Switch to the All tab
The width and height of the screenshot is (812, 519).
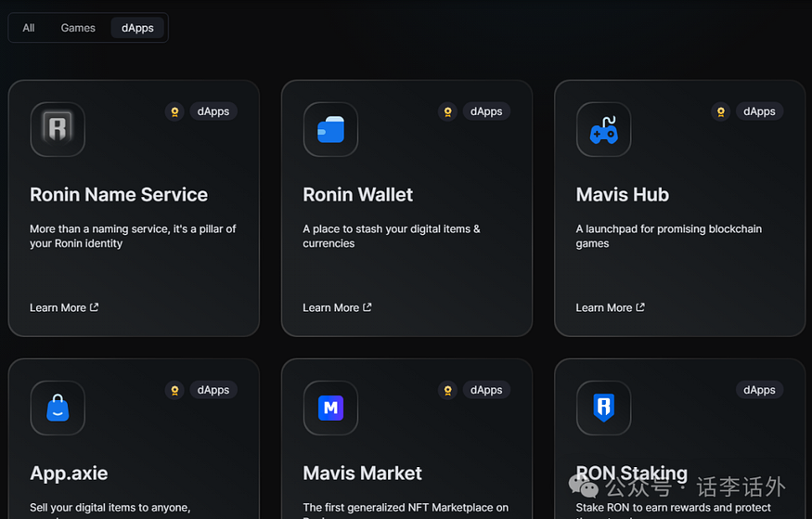pyautogui.click(x=29, y=28)
